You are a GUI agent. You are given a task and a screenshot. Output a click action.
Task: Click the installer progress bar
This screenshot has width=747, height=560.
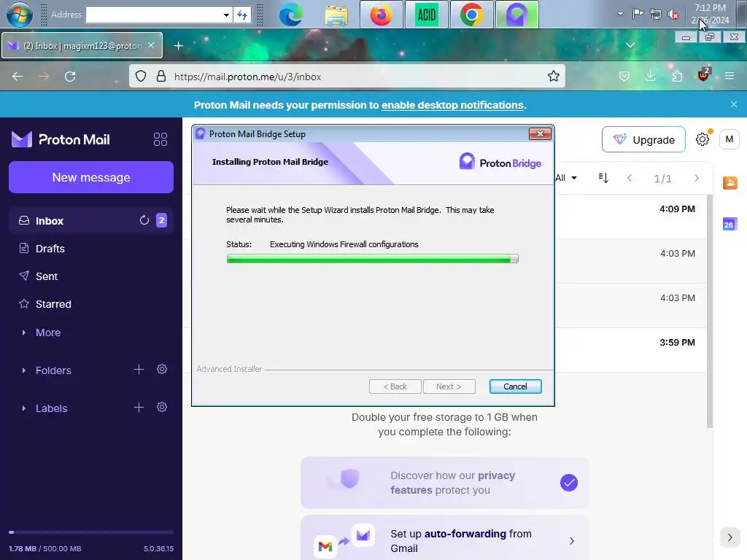click(372, 259)
